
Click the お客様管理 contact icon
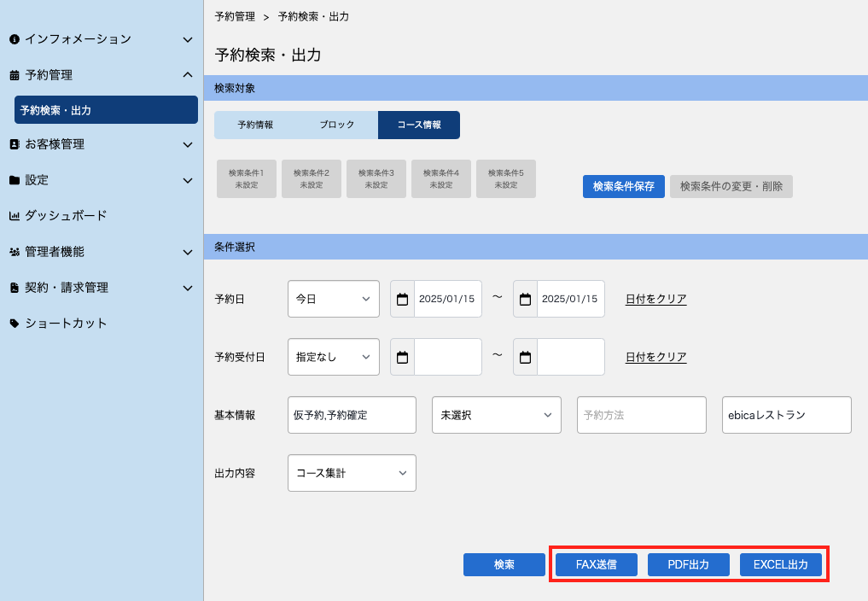pos(15,144)
